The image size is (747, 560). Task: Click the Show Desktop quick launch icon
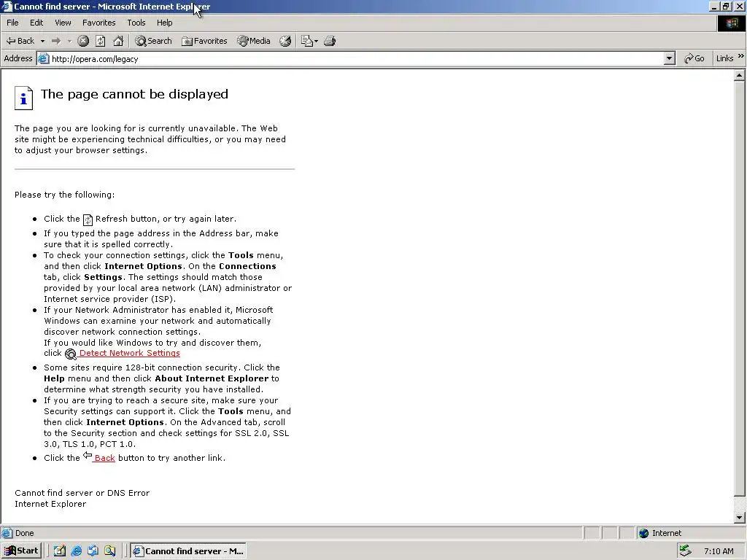60,551
